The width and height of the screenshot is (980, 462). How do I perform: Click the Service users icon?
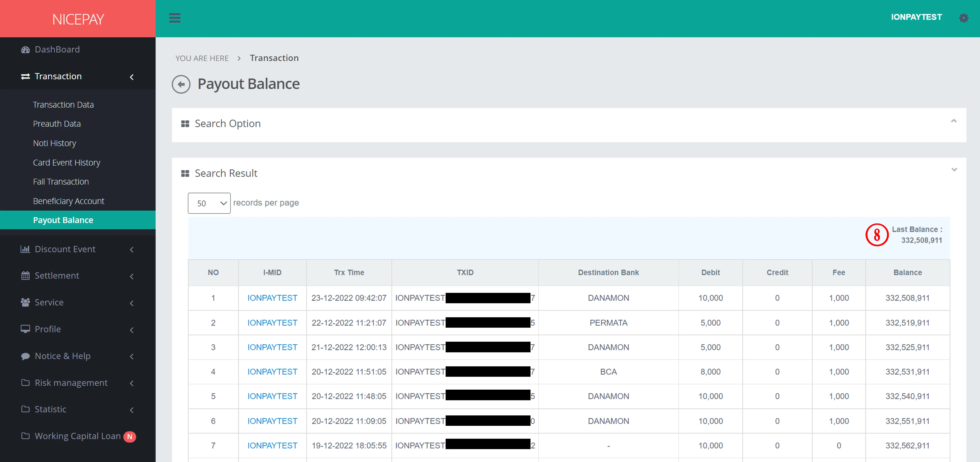point(26,302)
